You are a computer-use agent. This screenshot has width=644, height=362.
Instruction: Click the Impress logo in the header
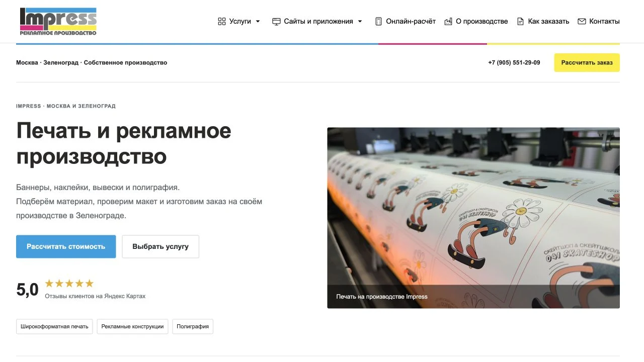[x=58, y=22]
